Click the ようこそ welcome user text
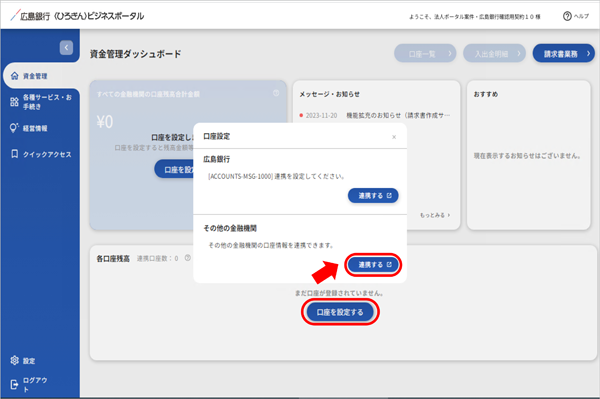The image size is (600, 399). [475, 17]
